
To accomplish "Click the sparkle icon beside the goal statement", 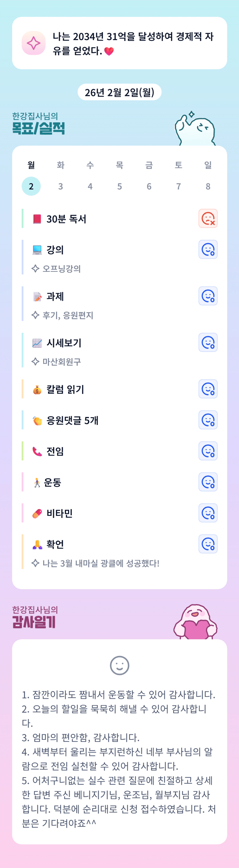I will tap(34, 43).
